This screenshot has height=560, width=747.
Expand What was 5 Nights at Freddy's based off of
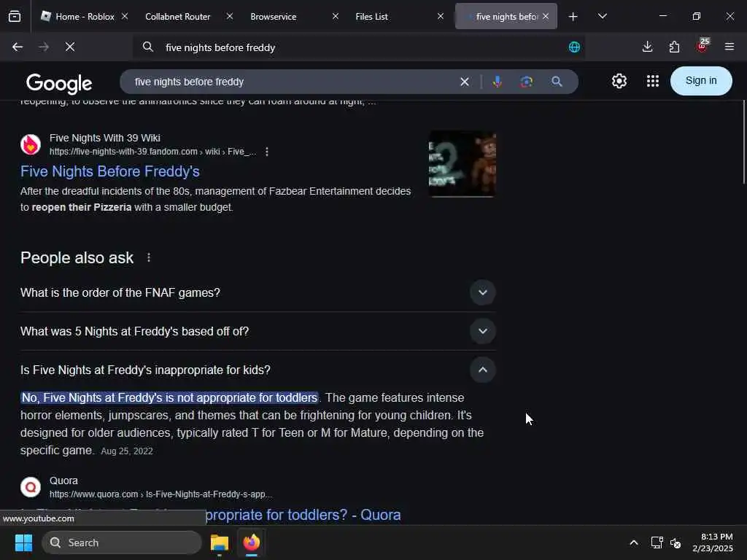[x=483, y=331]
